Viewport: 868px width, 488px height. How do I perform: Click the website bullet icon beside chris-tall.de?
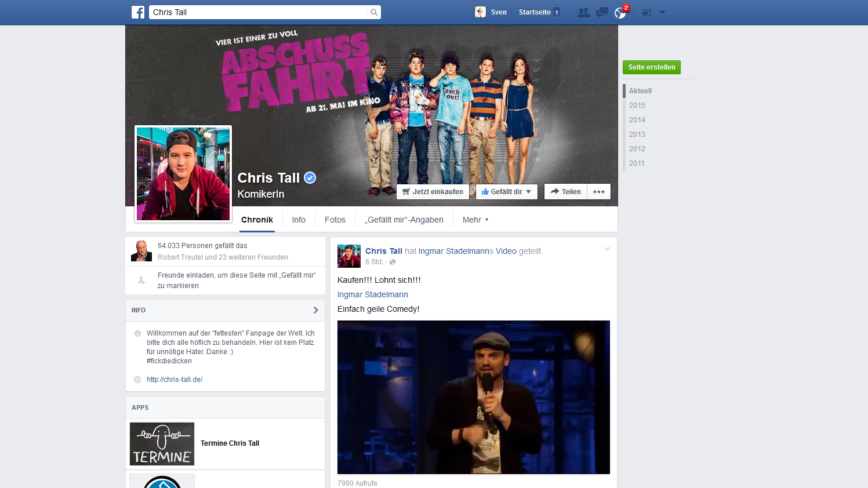137,380
